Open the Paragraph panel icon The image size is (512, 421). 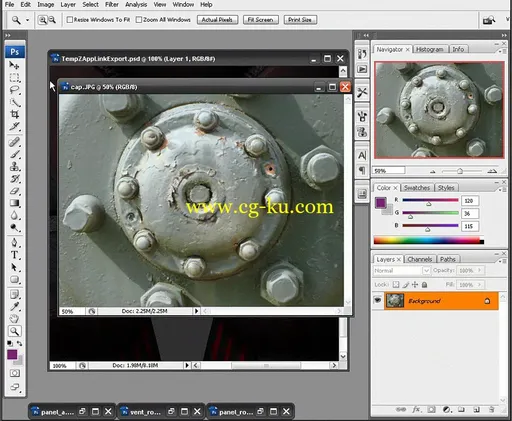(x=362, y=171)
